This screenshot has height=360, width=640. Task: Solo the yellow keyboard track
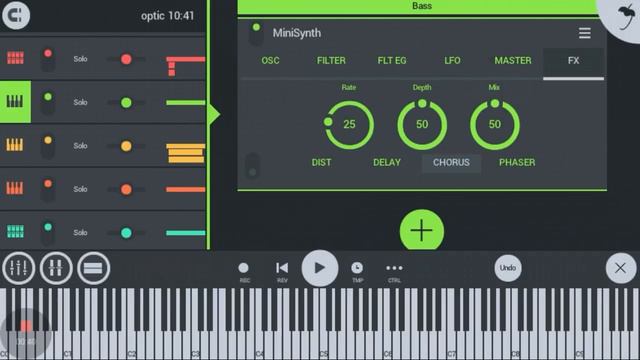click(80, 146)
